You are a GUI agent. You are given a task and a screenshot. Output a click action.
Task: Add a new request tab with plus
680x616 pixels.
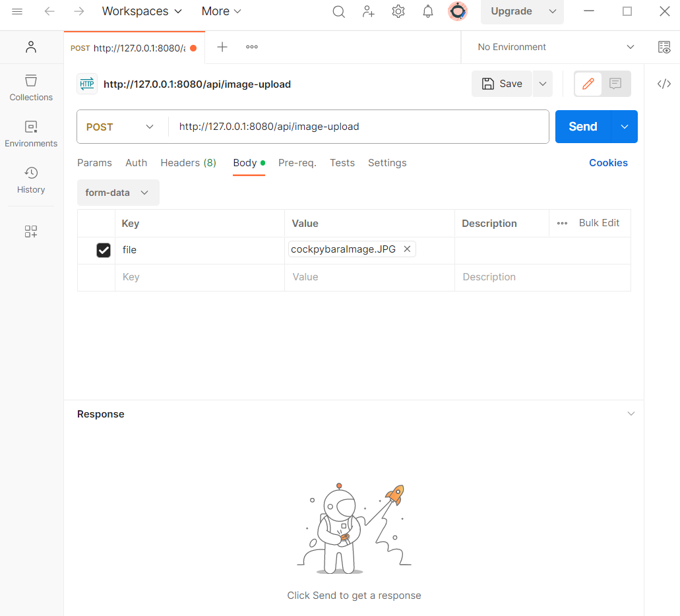[x=222, y=47]
